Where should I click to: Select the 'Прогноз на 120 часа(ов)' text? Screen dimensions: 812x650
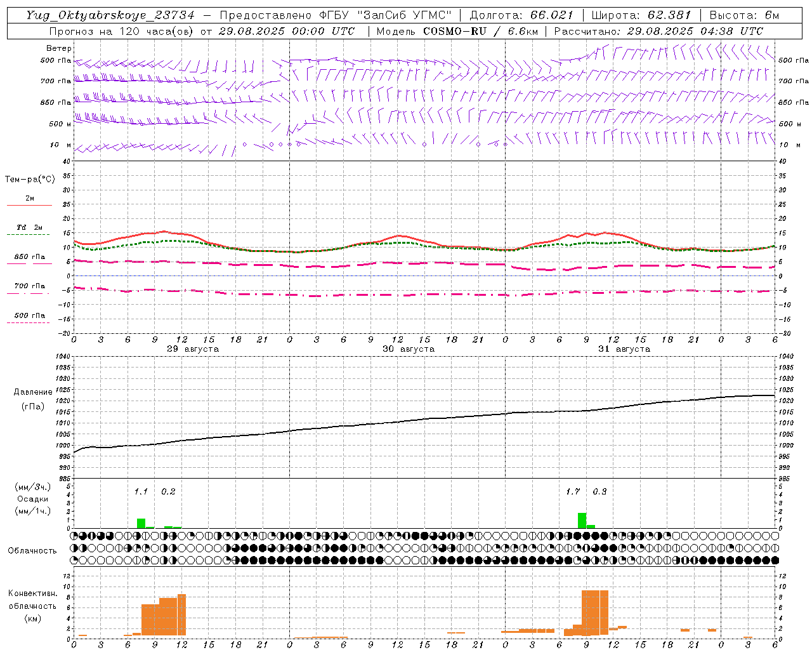click(122, 31)
